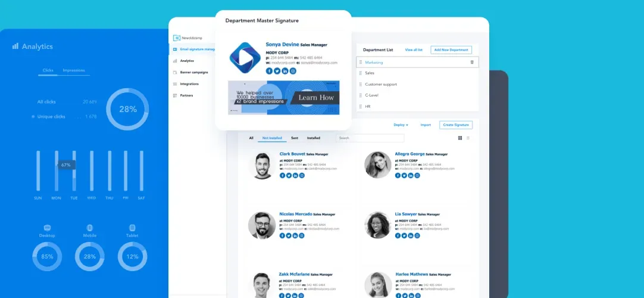644x298 pixels.
Task: Click the Search signatures field
Action: pyautogui.click(x=370, y=138)
